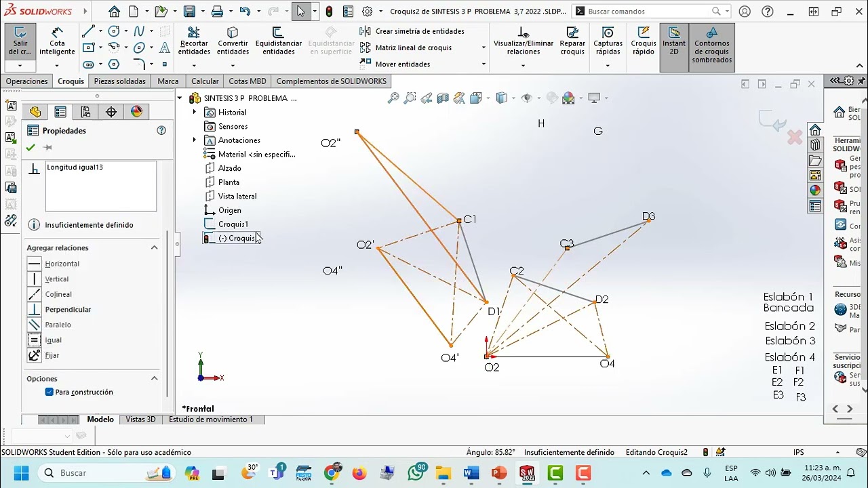
Task: Click Convertir entidades tool
Action: (233, 41)
